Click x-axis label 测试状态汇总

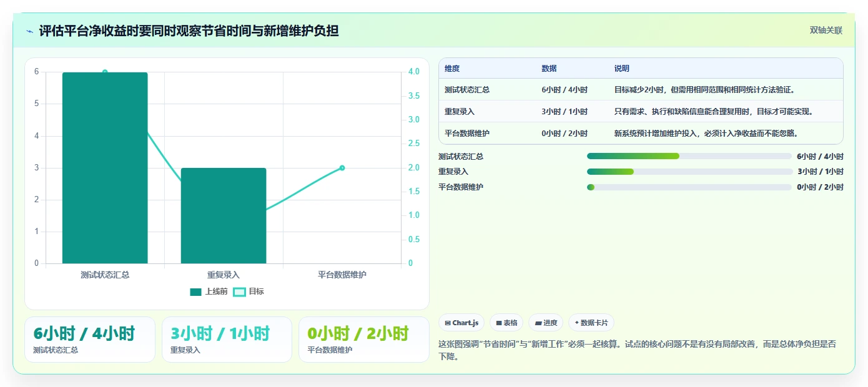(x=105, y=275)
